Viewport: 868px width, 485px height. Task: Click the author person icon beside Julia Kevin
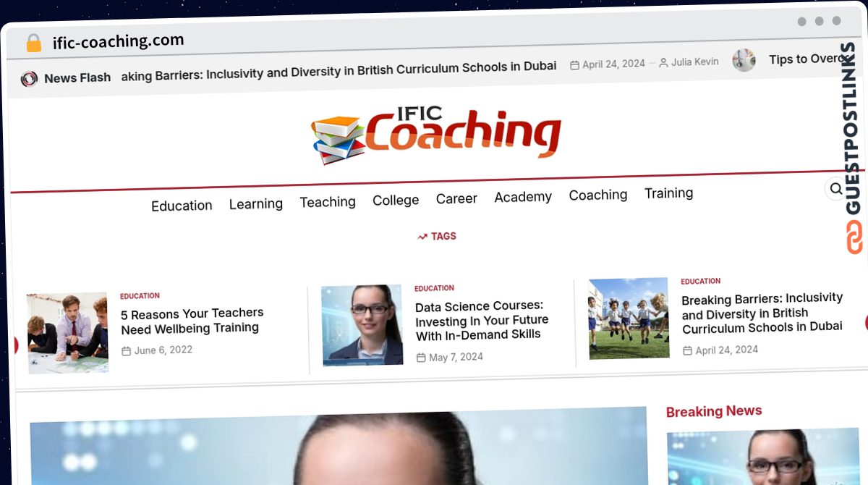tap(663, 63)
